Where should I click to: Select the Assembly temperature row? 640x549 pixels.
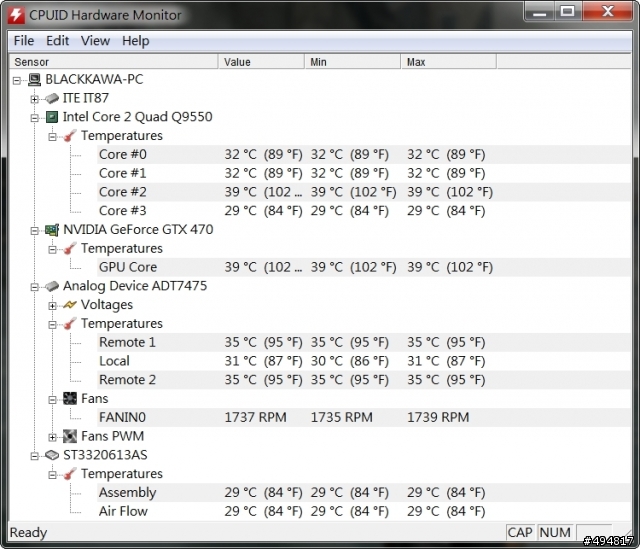tap(363, 493)
